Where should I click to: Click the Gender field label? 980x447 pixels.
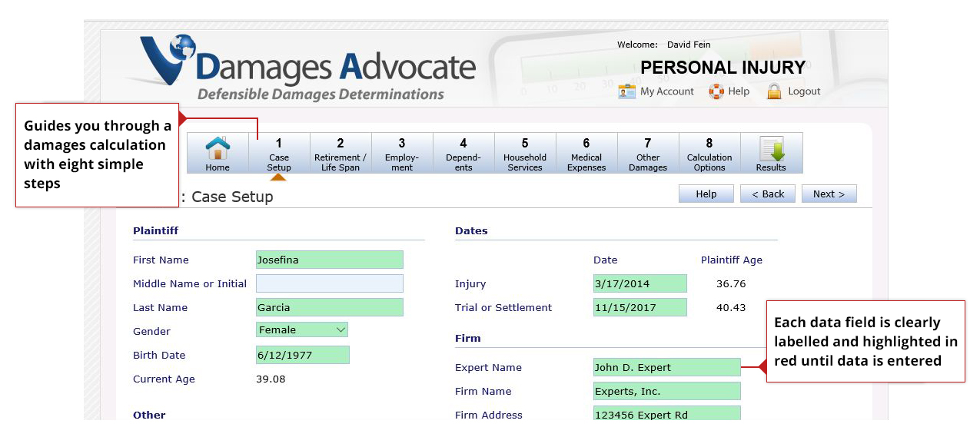151,331
